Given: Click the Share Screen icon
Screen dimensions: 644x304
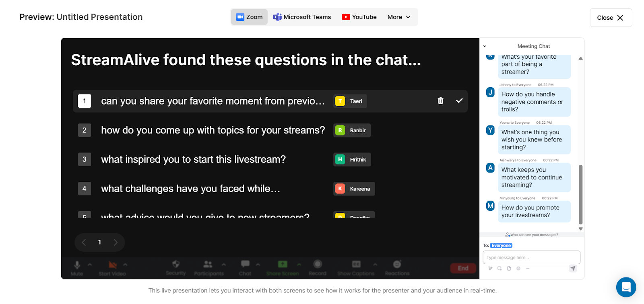Looking at the screenshot, I should point(283,264).
